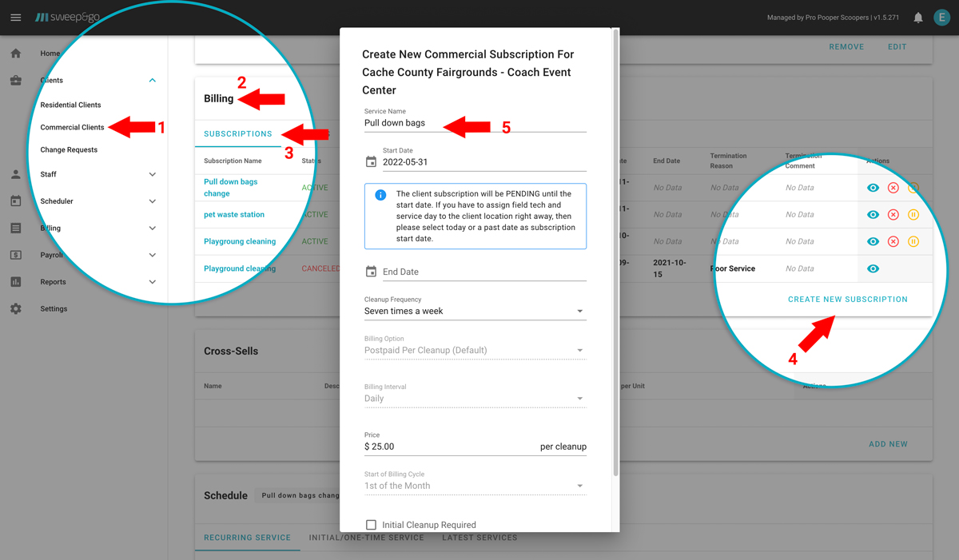Click the ADD NEW link under Cross-Sells
959x560 pixels.
pyautogui.click(x=888, y=443)
